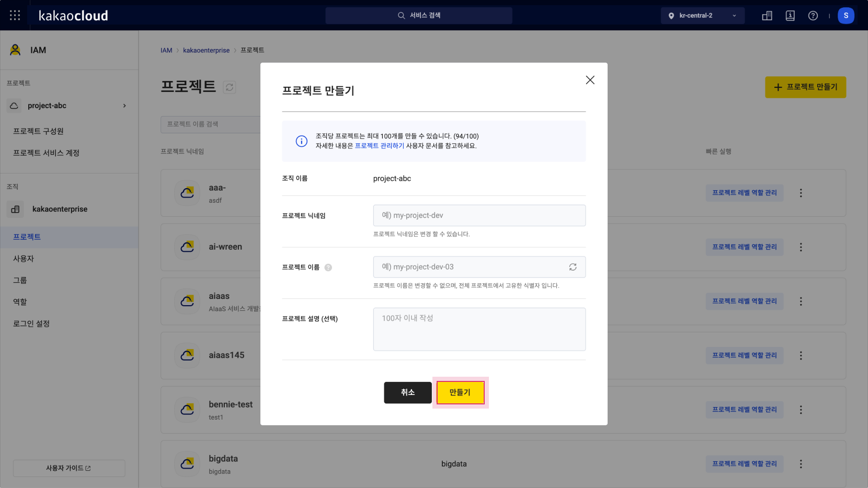Select 로그인 설정 menu item in sidebar
The height and width of the screenshot is (488, 868).
pyautogui.click(x=31, y=324)
